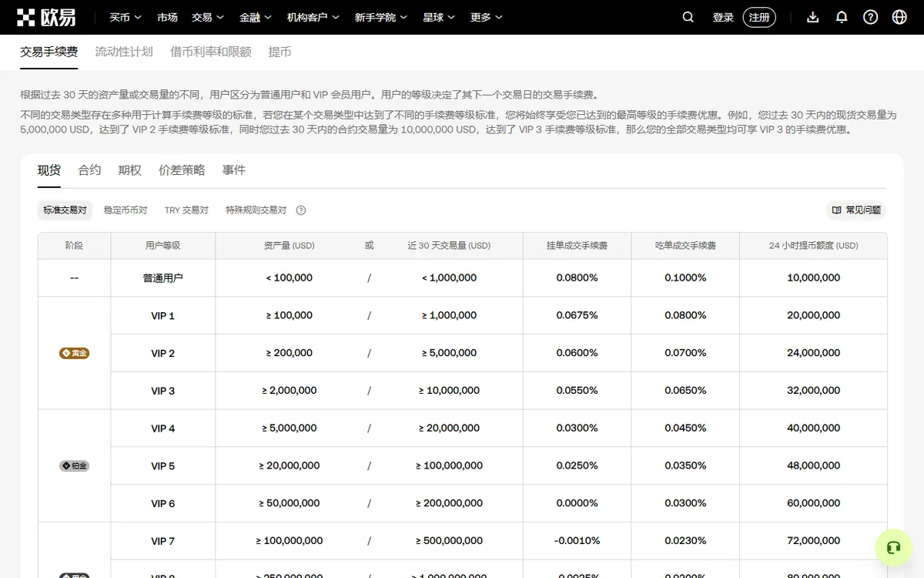Select the 事件 tab
Screen dimensions: 924x578
point(234,170)
